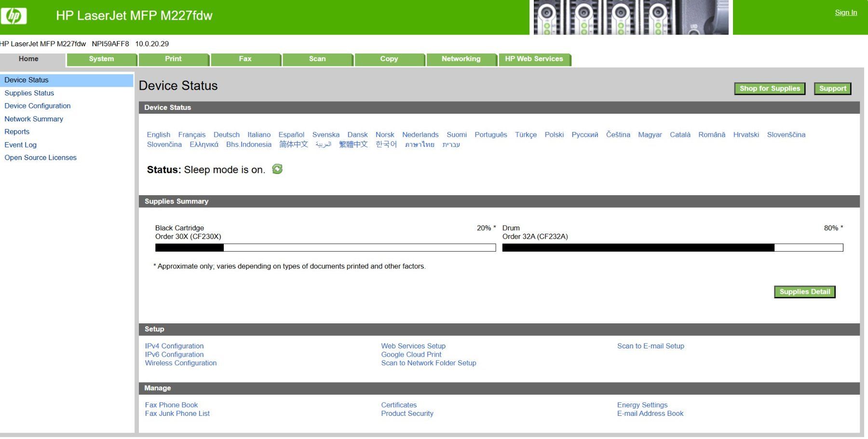
Task: Click the HP logo icon
Action: [14, 16]
